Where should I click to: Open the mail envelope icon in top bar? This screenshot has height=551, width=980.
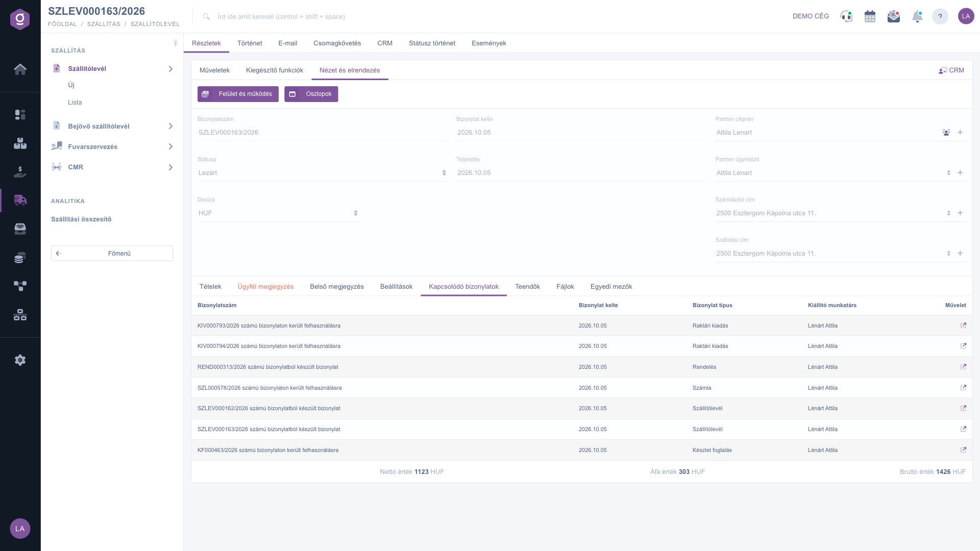point(894,16)
